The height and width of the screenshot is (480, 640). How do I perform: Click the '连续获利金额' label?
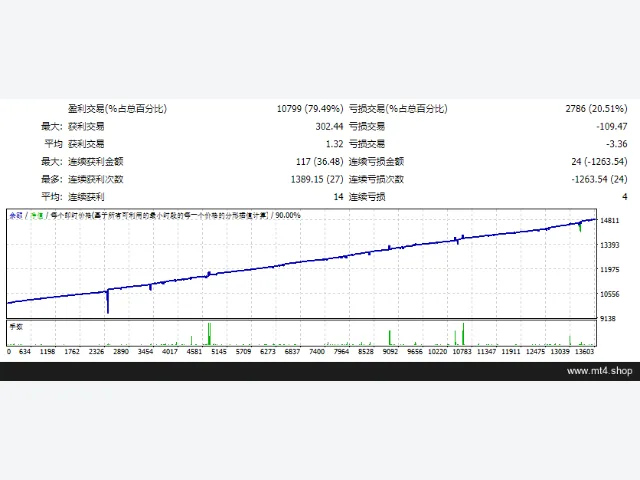(x=96, y=162)
